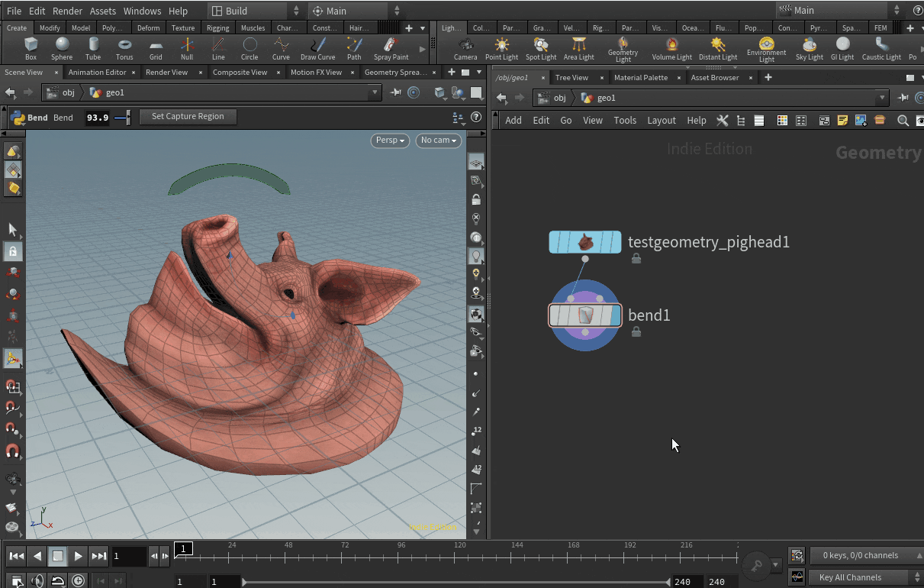The image size is (924, 588).
Task: Open the No cam camera dropdown
Action: (x=438, y=141)
